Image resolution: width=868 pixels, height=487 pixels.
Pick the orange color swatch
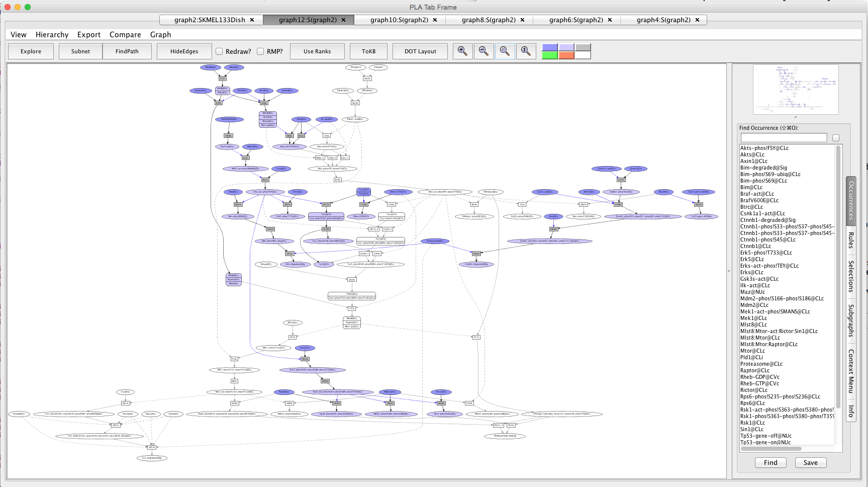pos(566,55)
